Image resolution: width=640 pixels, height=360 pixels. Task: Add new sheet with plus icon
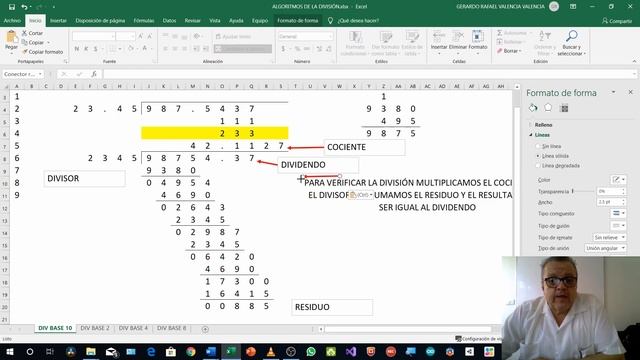[205, 329]
